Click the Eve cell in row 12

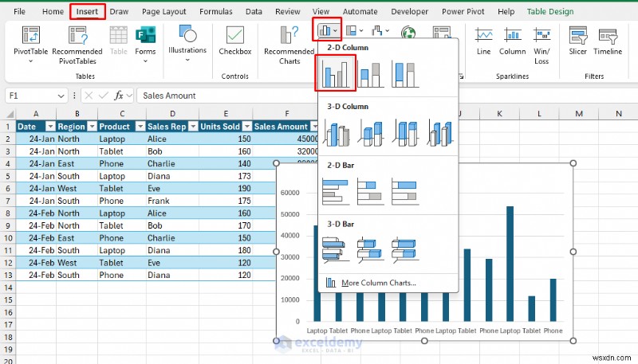(172, 263)
